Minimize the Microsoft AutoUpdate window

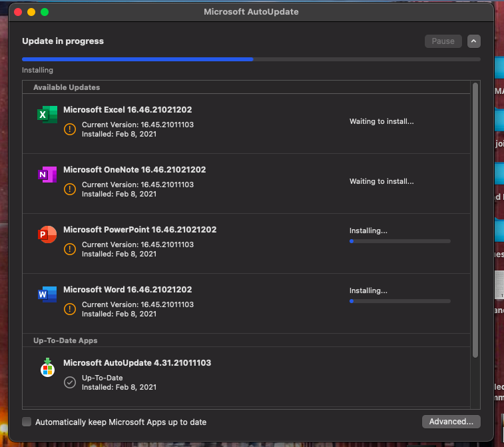click(31, 12)
